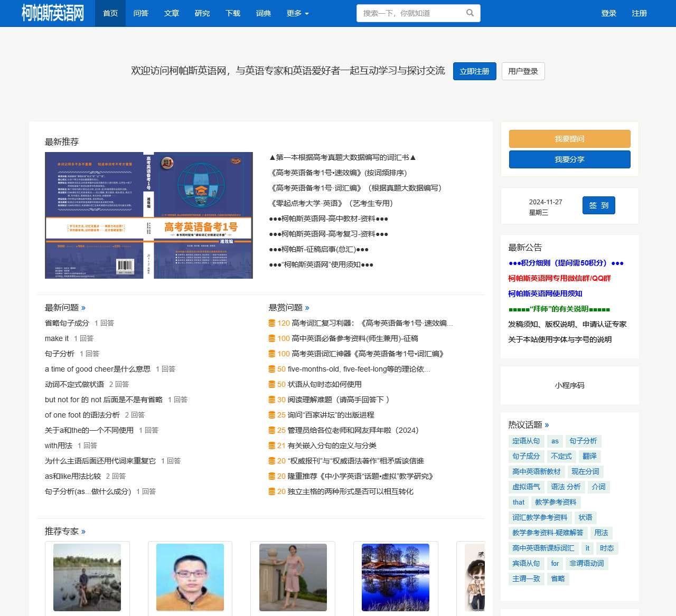
Task: Click the 签到 check-in button
Action: coord(598,205)
